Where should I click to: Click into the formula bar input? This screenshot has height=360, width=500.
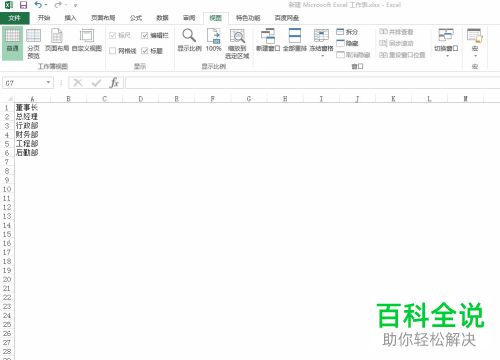tap(312, 83)
